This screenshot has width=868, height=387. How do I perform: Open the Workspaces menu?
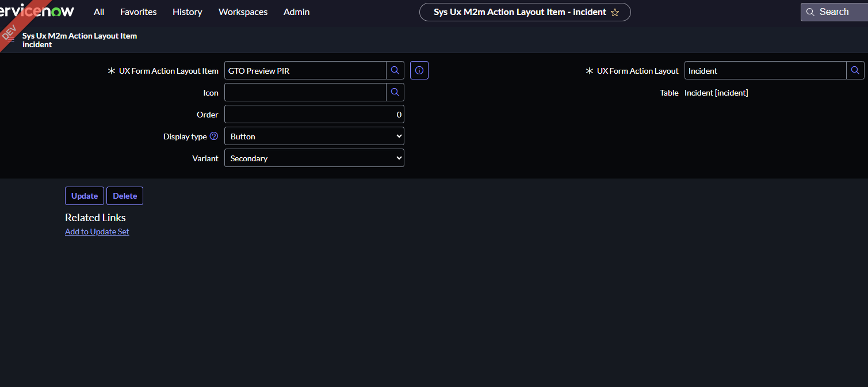(x=243, y=12)
